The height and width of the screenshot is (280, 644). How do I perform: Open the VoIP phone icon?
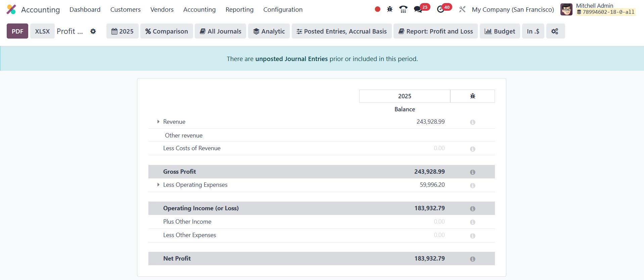point(403,9)
